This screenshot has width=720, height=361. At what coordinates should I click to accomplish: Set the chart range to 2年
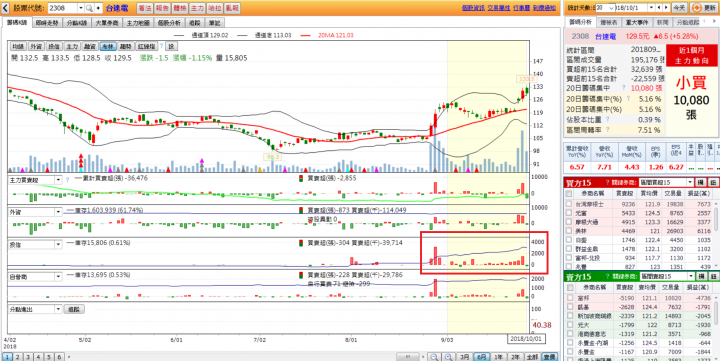[x=515, y=356]
